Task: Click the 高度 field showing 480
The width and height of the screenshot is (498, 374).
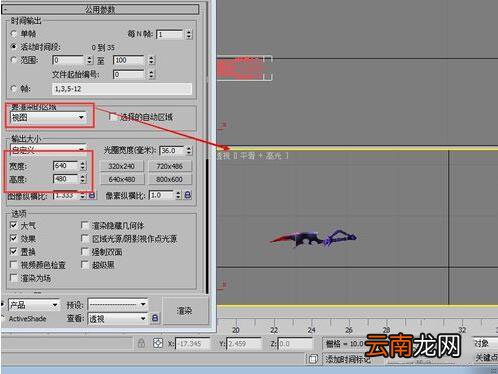Action: click(65, 179)
